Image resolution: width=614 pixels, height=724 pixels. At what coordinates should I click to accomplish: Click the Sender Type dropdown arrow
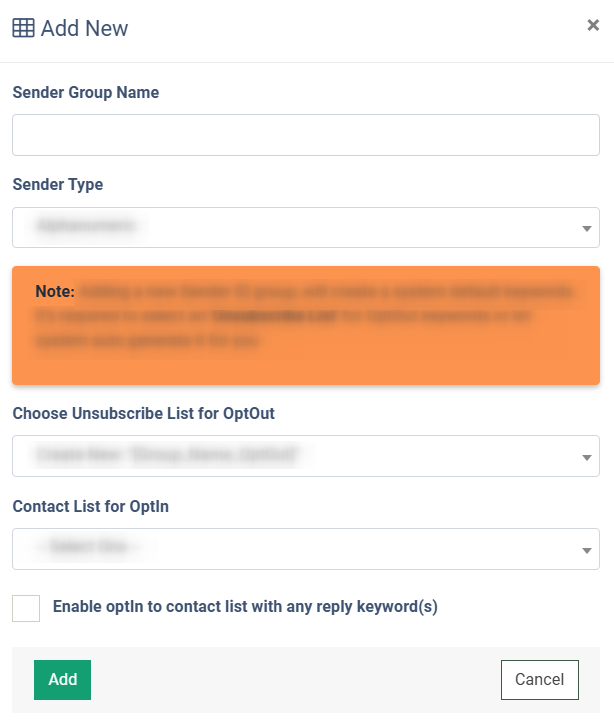coord(586,229)
